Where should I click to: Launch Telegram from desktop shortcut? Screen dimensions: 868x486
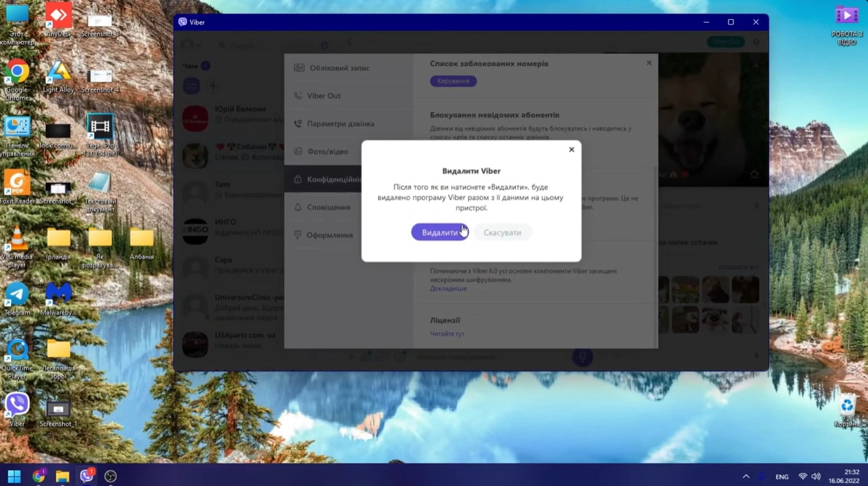pos(17,295)
